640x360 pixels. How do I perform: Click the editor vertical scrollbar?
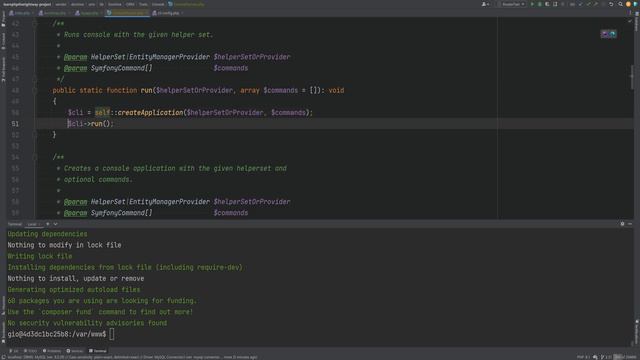pos(631,77)
